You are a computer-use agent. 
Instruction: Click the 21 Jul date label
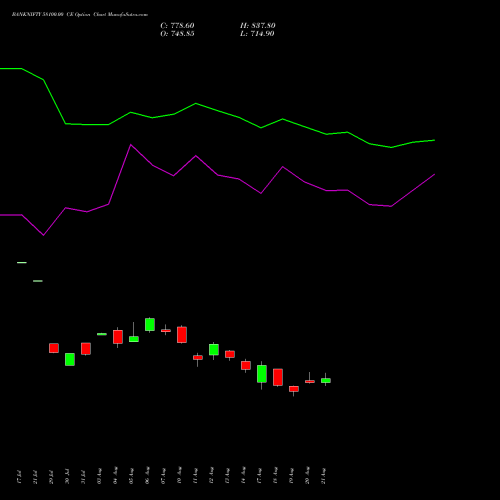click(35, 477)
